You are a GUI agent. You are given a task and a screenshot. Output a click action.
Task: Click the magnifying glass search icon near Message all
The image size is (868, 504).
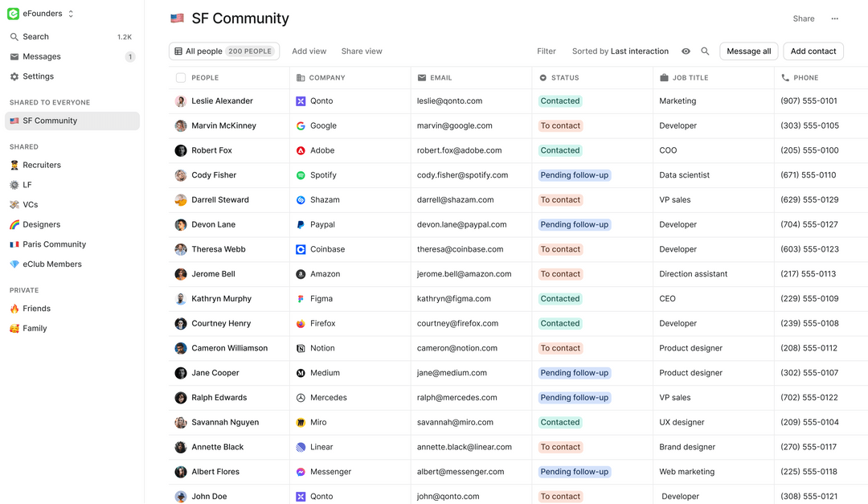click(x=705, y=51)
